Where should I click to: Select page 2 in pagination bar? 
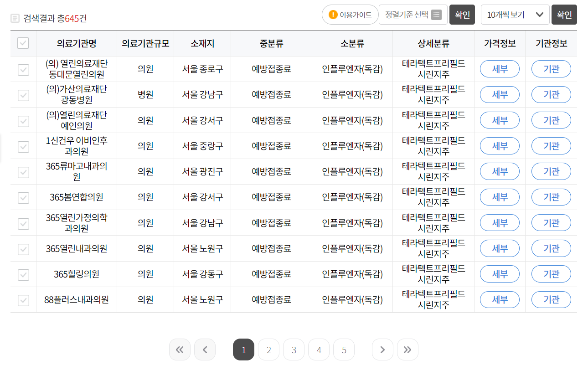tap(268, 350)
